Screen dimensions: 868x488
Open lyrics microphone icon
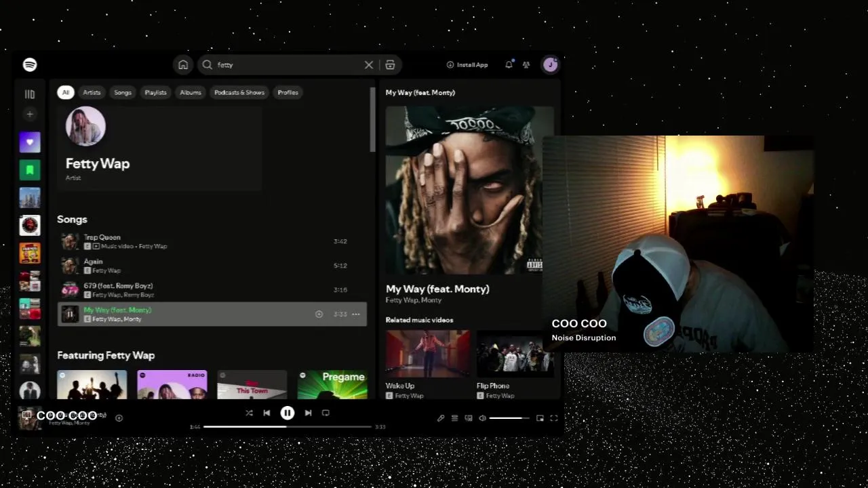(x=441, y=418)
